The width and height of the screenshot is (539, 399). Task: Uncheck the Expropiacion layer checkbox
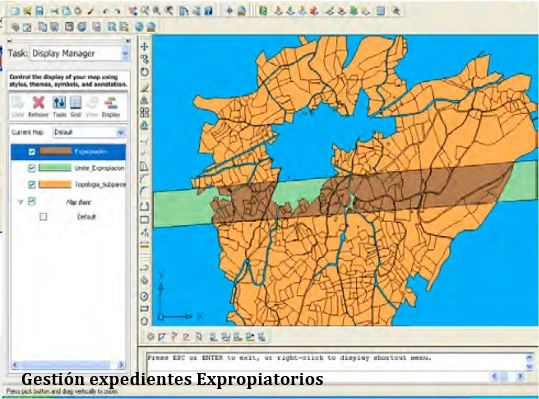[x=32, y=152]
